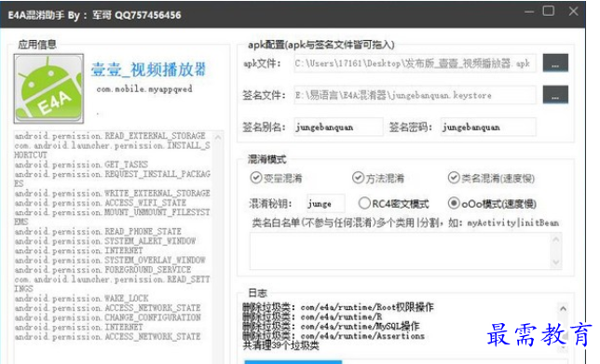This screenshot has width=600, height=364.
Task: Click the blue progress bar
Action: click(293, 361)
